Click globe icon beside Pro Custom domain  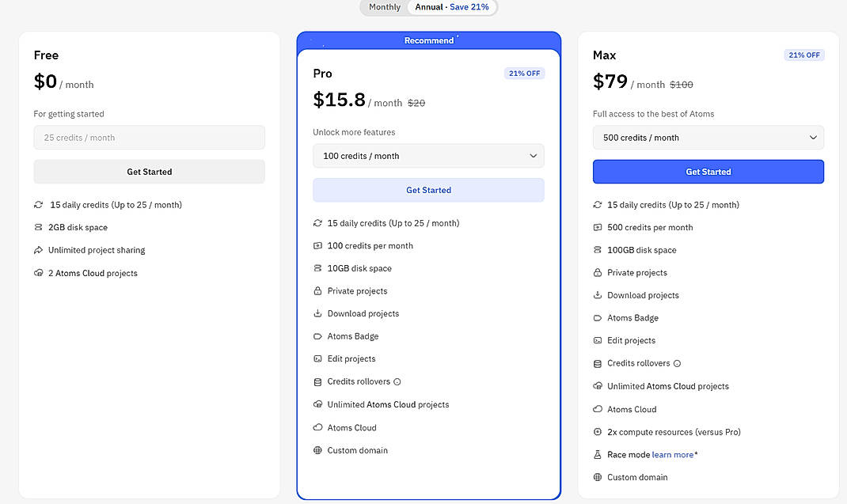pos(317,450)
